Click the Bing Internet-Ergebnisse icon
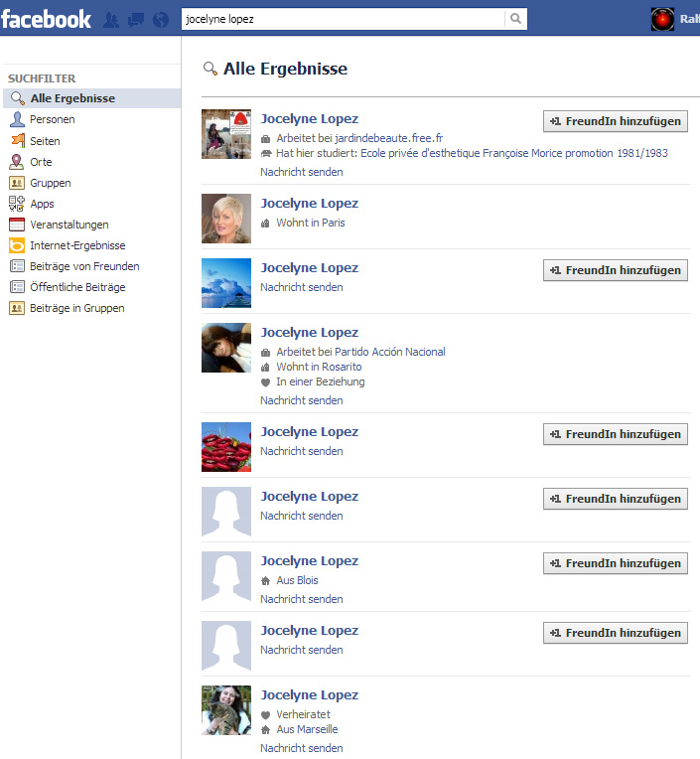The width and height of the screenshot is (700, 759). coord(17,245)
